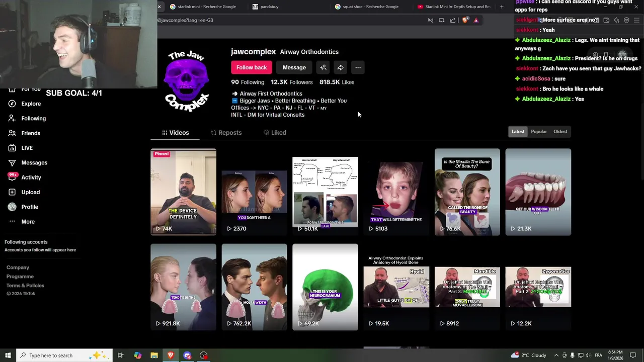Open the Programme footer link
644x362 pixels.
tap(20, 277)
